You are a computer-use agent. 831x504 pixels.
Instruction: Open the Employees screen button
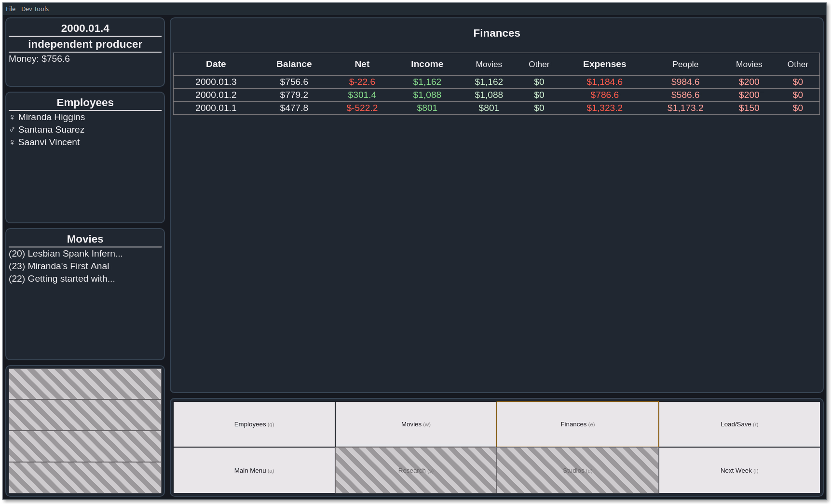tap(254, 424)
